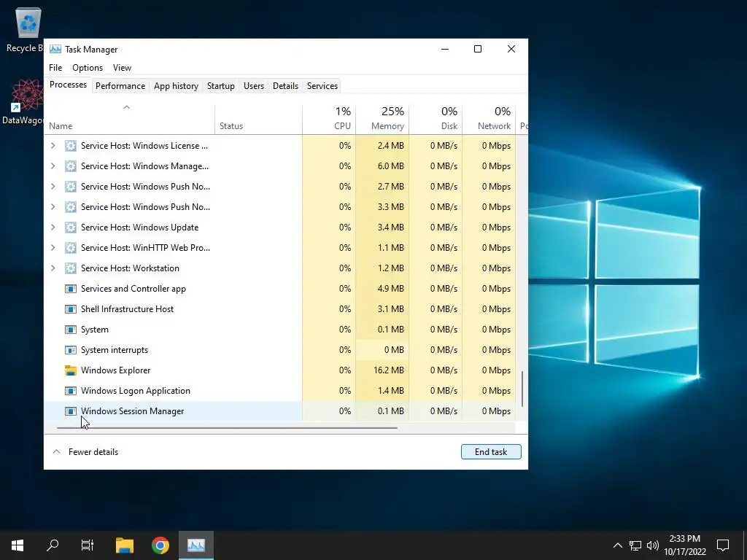The height and width of the screenshot is (560, 747).
Task: Expand Service Host: Windows Update row
Action: pos(53,227)
